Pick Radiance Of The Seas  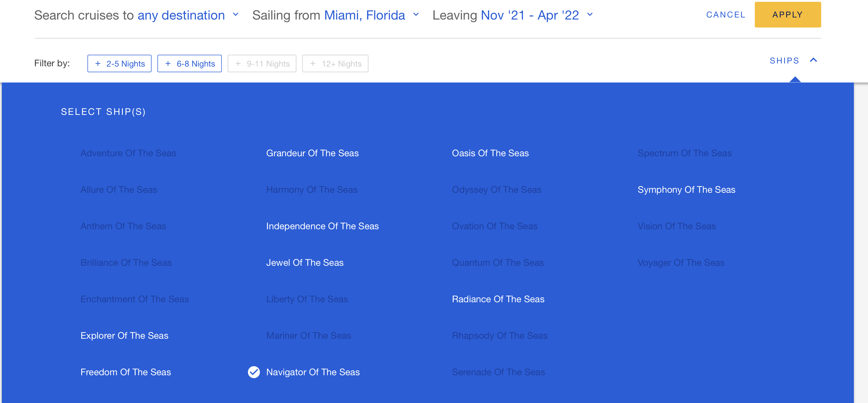coord(498,299)
